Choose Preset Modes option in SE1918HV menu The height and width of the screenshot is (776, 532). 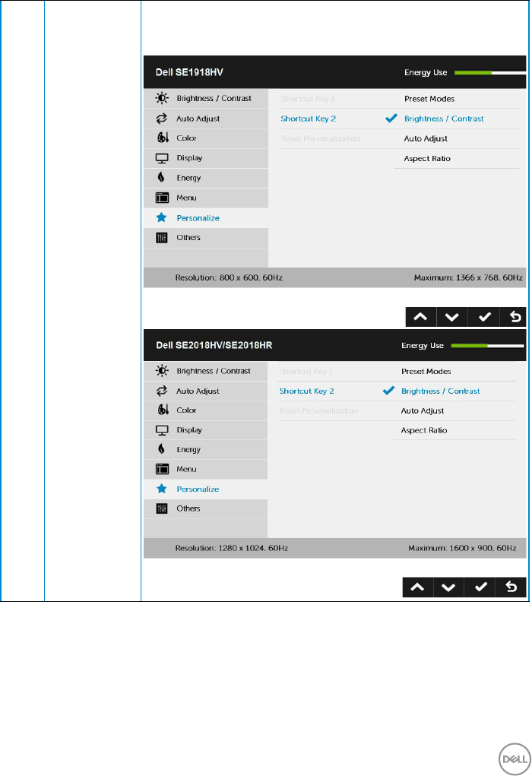tap(429, 99)
